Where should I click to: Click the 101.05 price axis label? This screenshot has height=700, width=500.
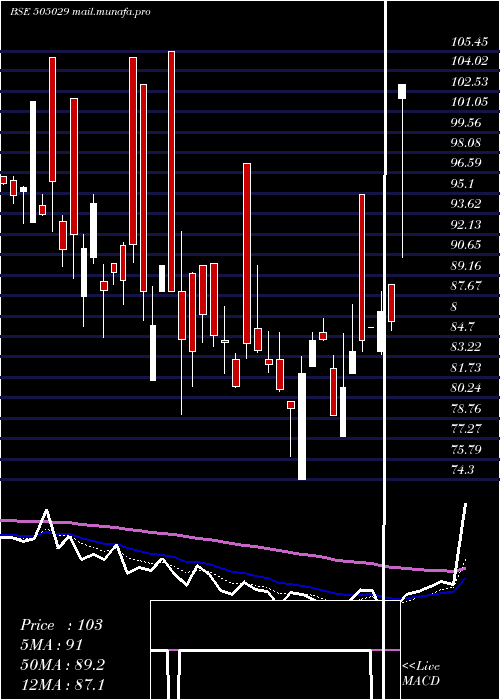(x=469, y=102)
